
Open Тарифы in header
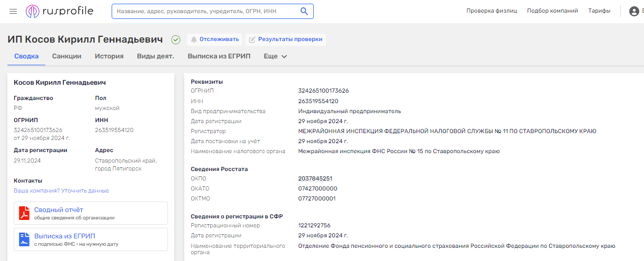[599, 11]
